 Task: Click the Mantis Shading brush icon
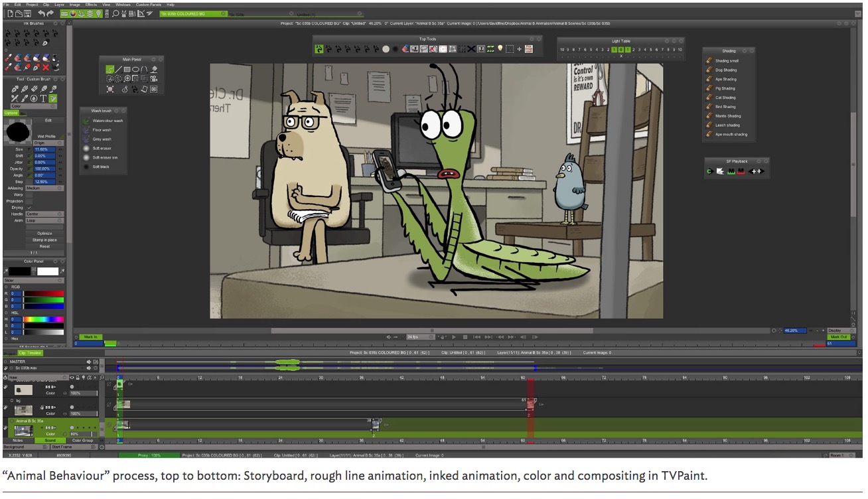709,115
